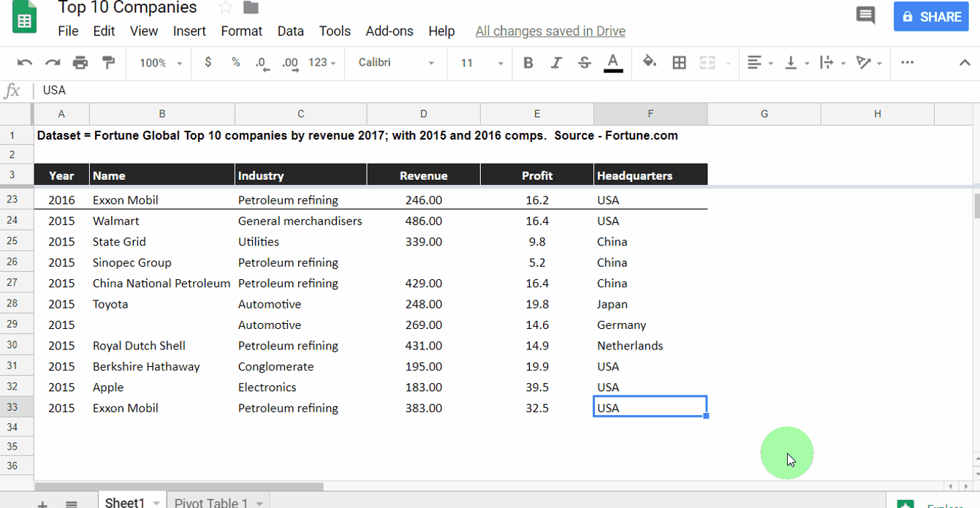This screenshot has width=980, height=508.
Task: Click the formula bar containing USA
Action: tap(506, 90)
